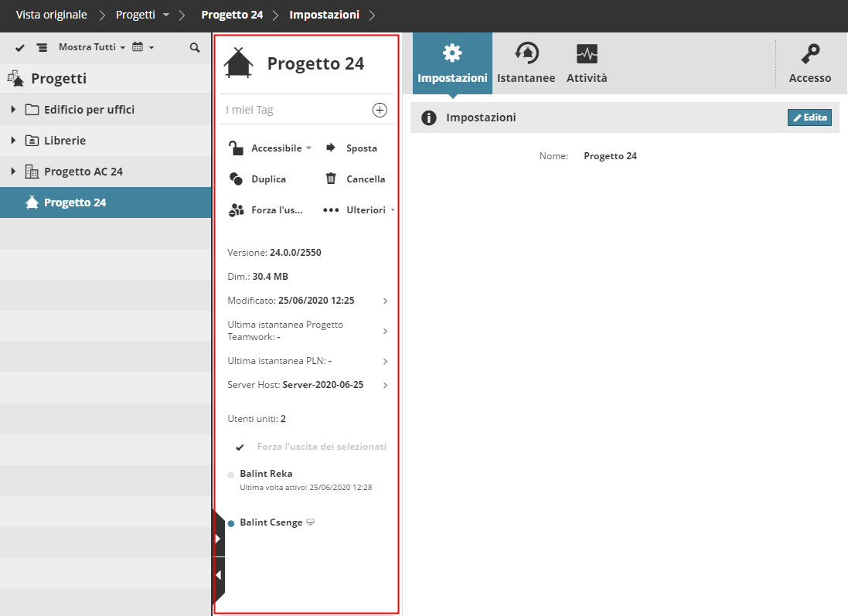The height and width of the screenshot is (616, 848).
Task: Click Vista originale in the breadcrumb
Action: [x=51, y=15]
